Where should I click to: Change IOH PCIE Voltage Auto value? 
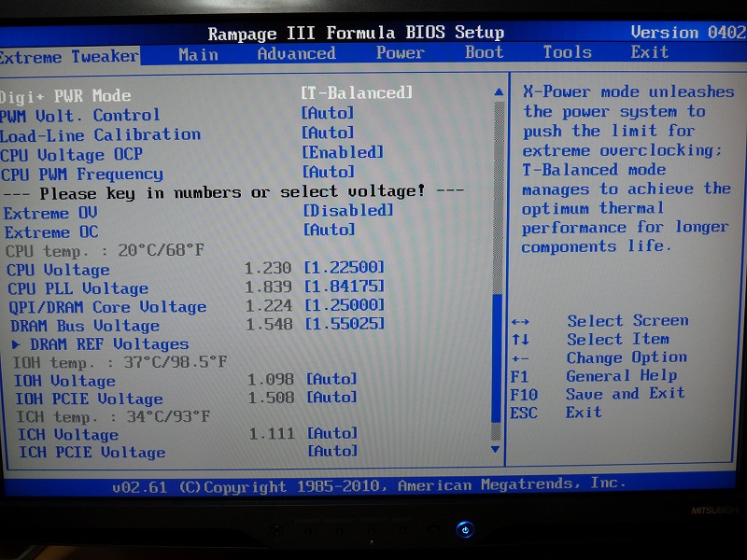click(x=331, y=397)
